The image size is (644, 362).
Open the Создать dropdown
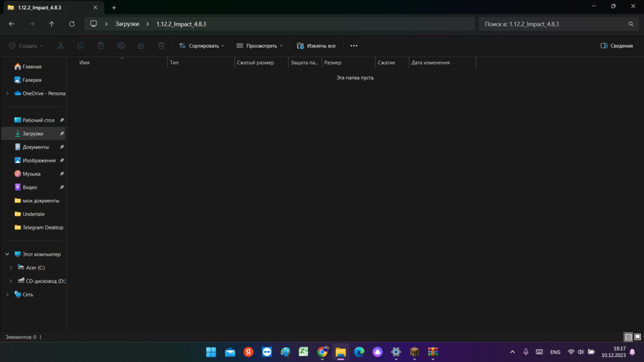coord(26,46)
